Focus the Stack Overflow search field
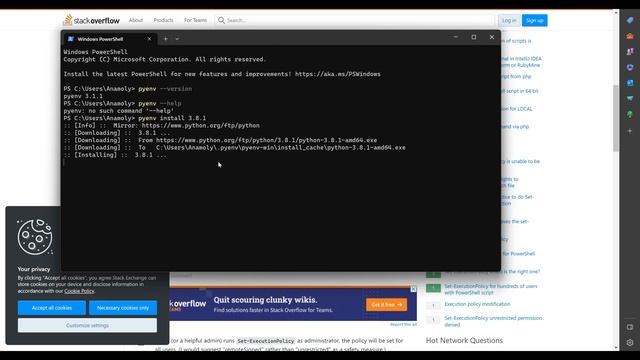This screenshot has height=360, width=640. (355, 20)
